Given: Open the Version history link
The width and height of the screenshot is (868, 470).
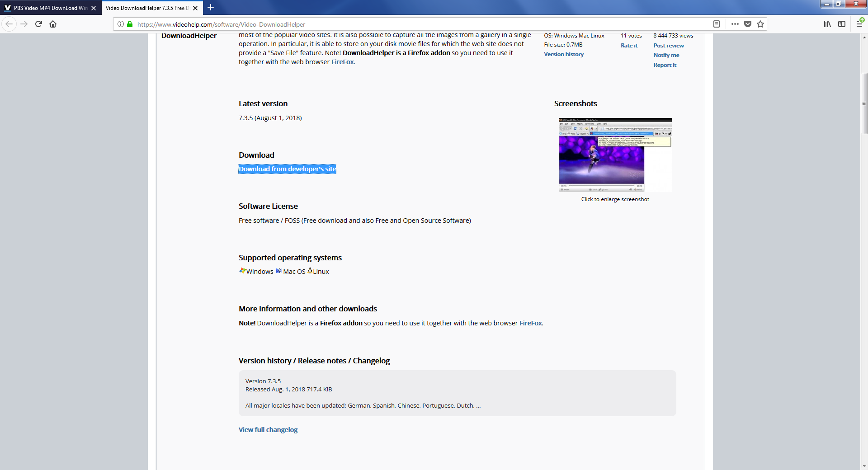Looking at the screenshot, I should pos(564,54).
